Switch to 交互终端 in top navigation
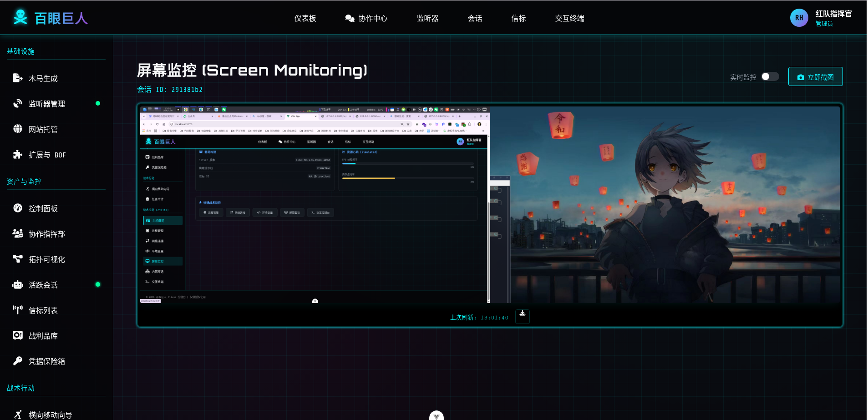868x420 pixels. click(569, 18)
